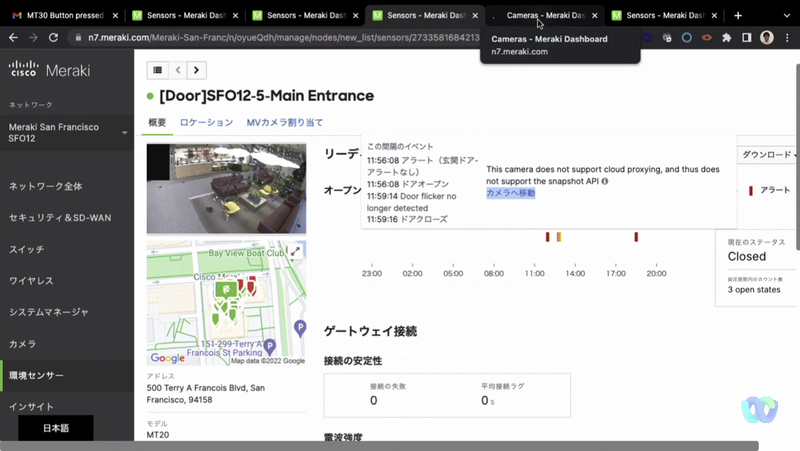Open tab search dropdown arrow
Image resolution: width=800 pixels, height=451 pixels.
786,16
